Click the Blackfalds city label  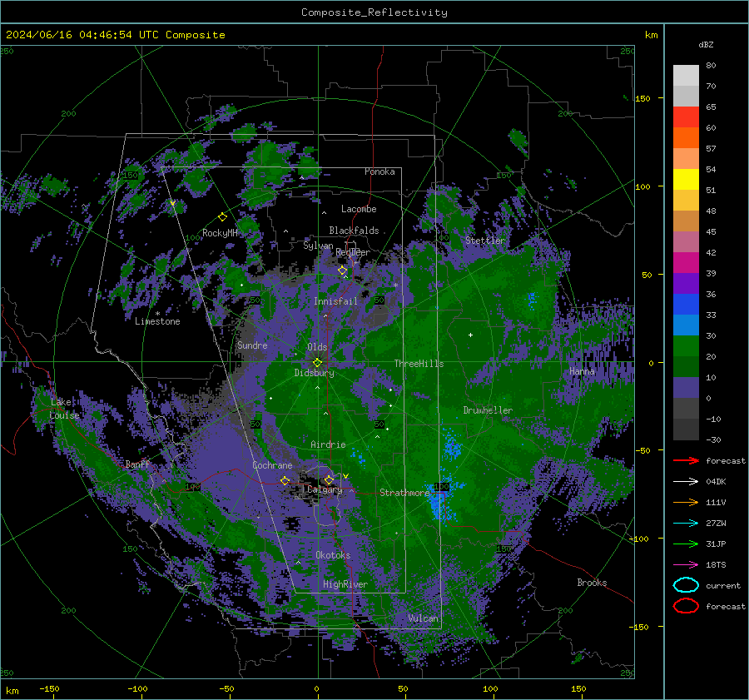click(354, 231)
